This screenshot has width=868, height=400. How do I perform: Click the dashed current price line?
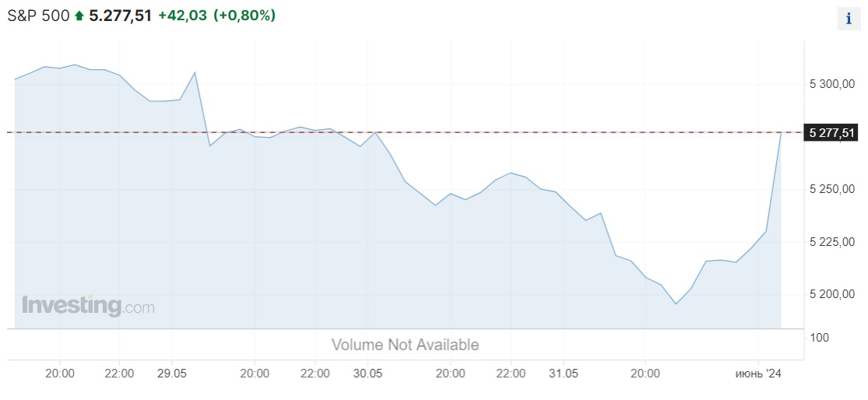[x=405, y=132]
